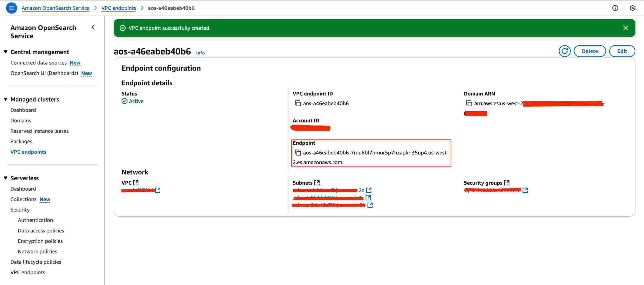Click the Domain ARN value text
Screen dimensions: 644x285
point(534,108)
